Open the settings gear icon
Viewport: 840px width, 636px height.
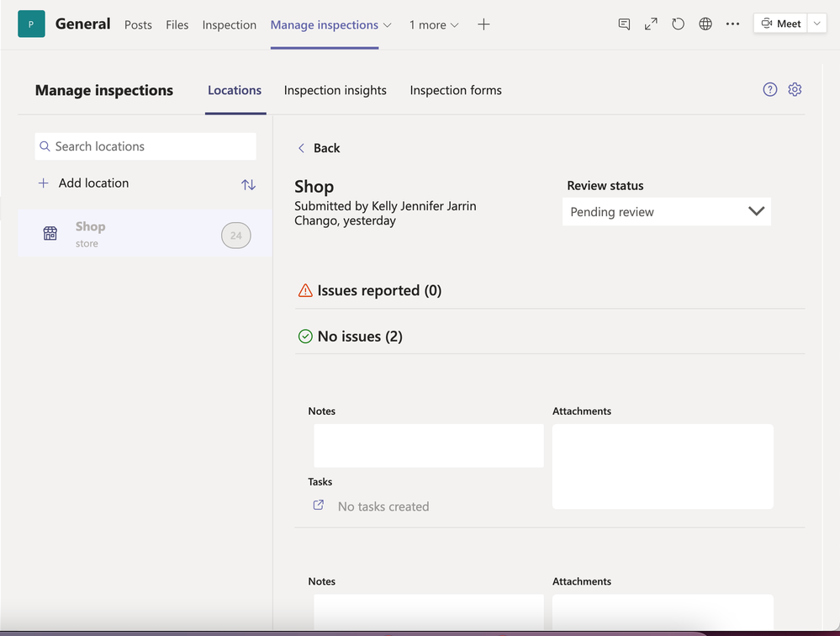(x=795, y=89)
